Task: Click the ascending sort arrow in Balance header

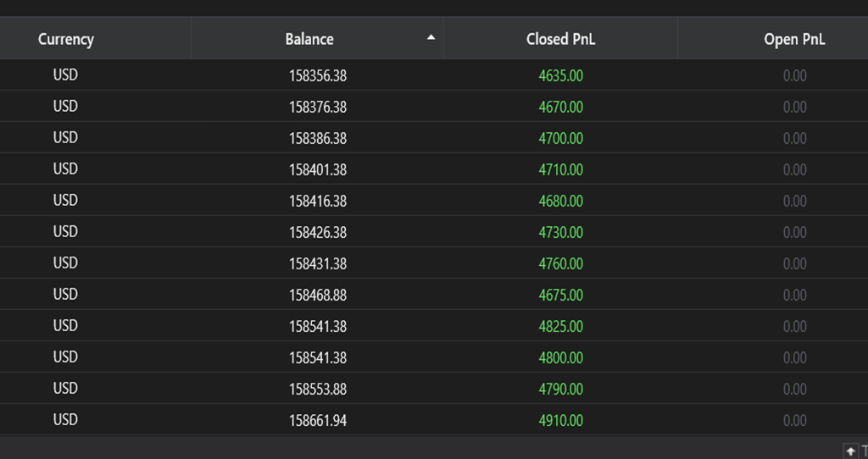Action: pos(431,38)
